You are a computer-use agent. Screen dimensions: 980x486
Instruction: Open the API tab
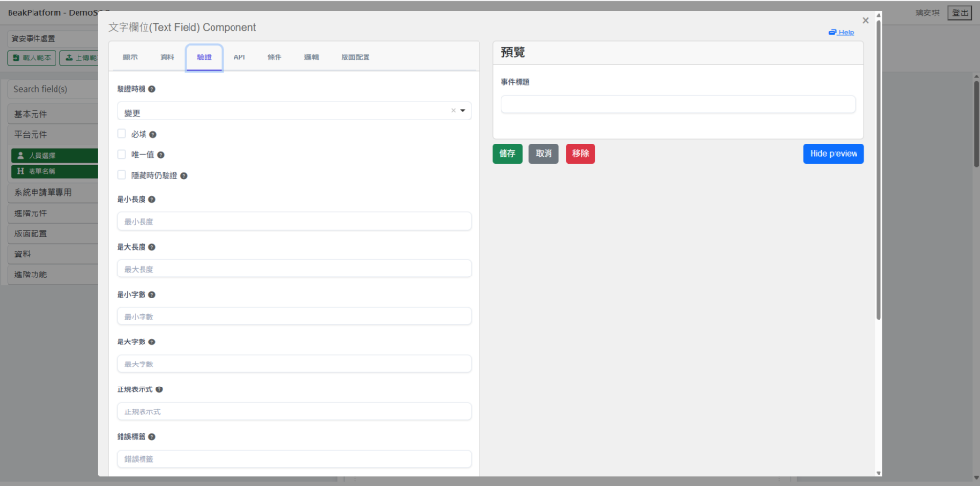pyautogui.click(x=239, y=56)
